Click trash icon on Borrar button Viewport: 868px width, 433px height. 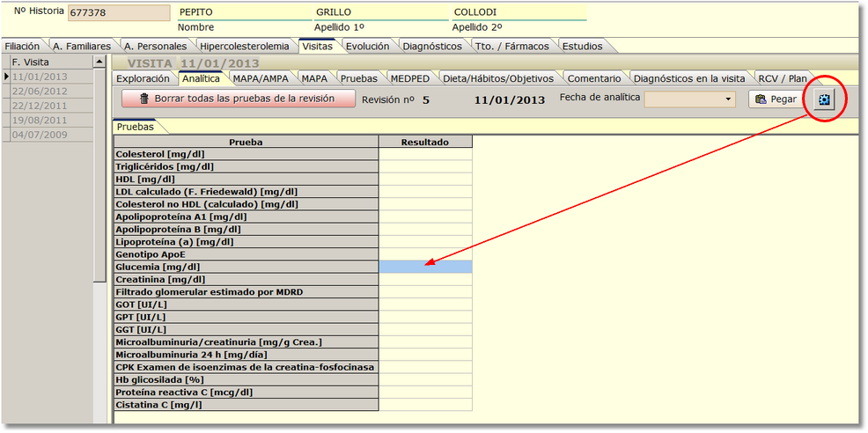[x=144, y=99]
